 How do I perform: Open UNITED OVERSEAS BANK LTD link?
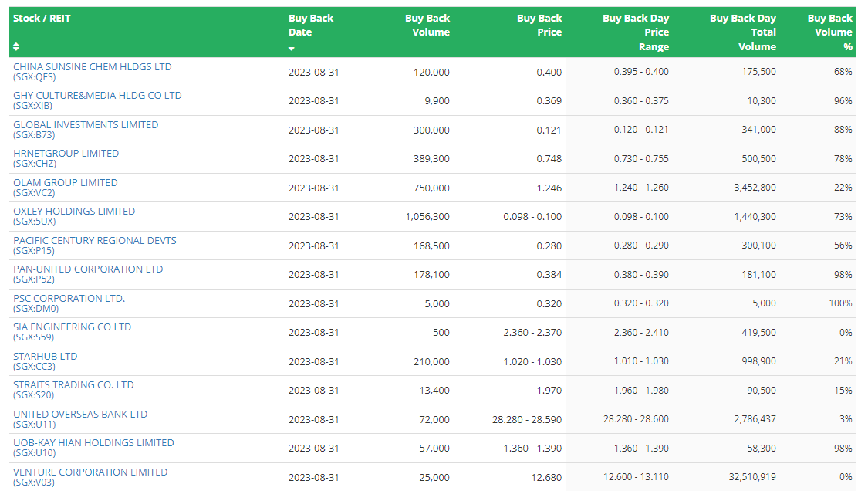[x=80, y=419]
